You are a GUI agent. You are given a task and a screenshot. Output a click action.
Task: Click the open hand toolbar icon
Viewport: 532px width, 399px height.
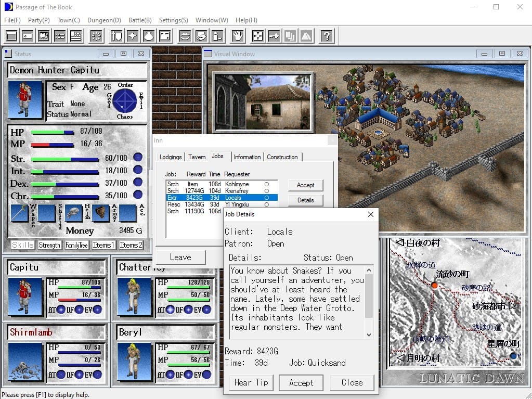coord(238,36)
